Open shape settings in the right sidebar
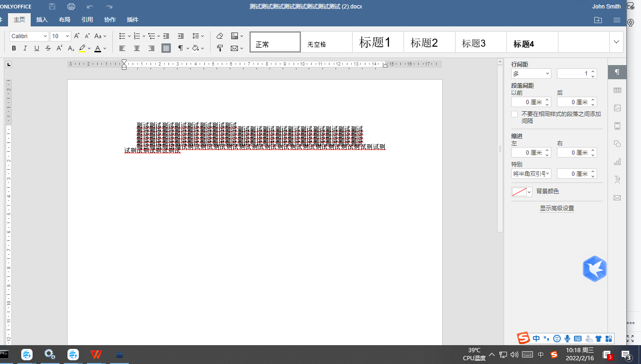Viewport: 641px width, 364px height. tap(617, 144)
